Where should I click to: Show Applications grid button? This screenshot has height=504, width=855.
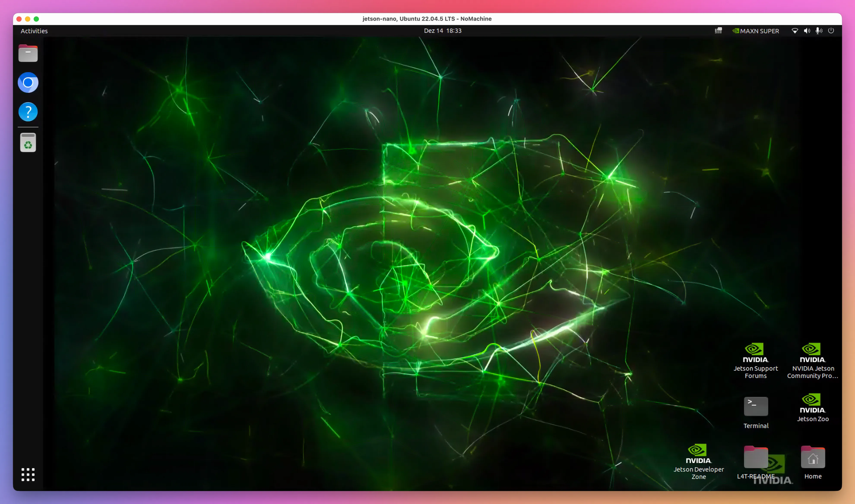click(28, 474)
